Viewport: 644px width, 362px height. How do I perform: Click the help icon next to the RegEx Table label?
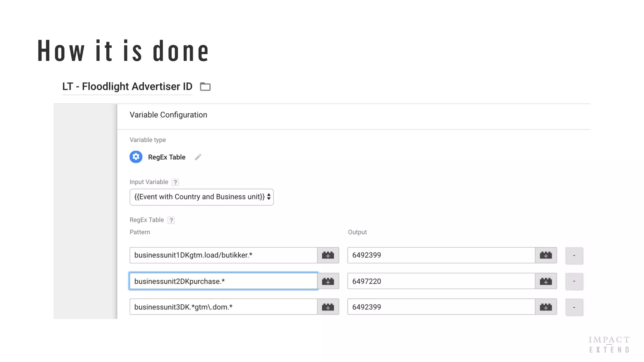tap(171, 220)
